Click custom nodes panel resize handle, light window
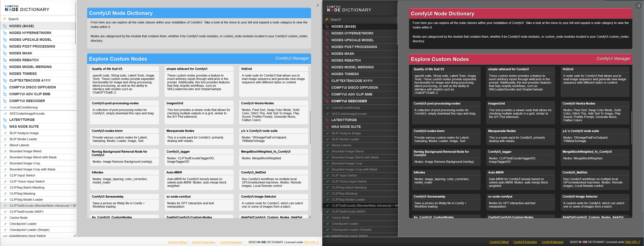The width and height of the screenshot is (644, 246). click(310, 217)
